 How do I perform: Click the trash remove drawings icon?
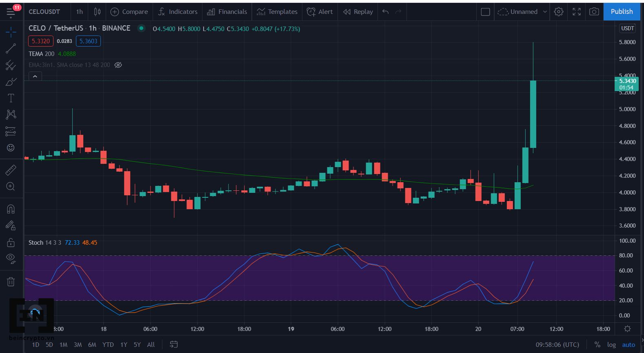11,282
